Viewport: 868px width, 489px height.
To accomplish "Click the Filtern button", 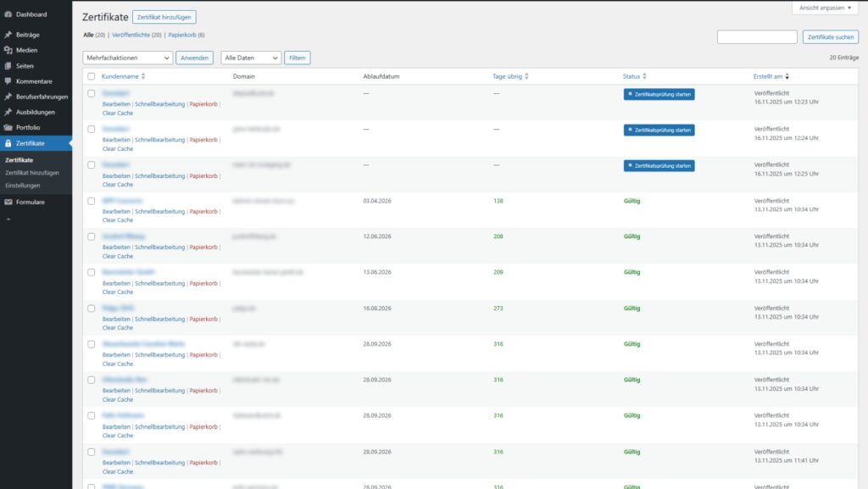I will point(297,58).
